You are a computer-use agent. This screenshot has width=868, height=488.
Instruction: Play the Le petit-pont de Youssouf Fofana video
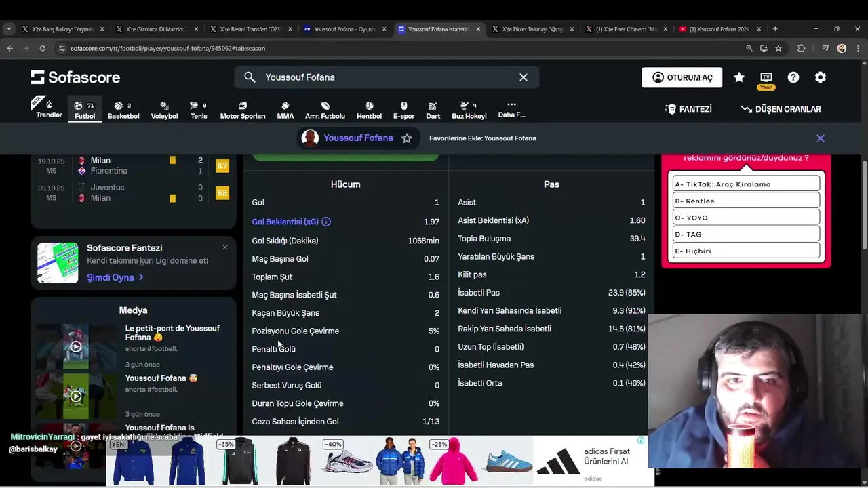click(x=76, y=346)
